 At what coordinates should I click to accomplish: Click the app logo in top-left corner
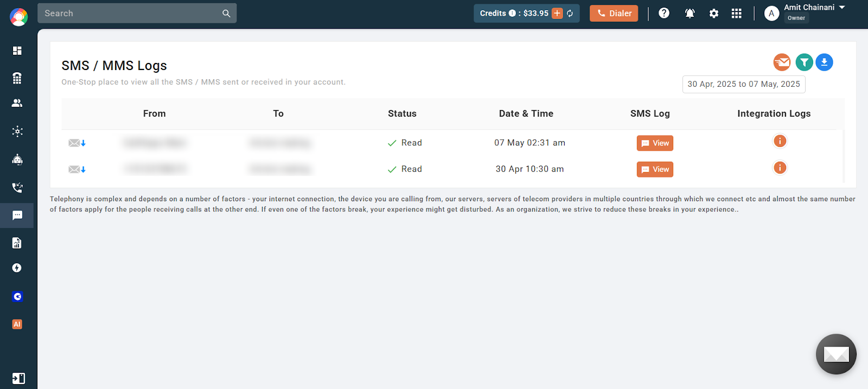(18, 17)
